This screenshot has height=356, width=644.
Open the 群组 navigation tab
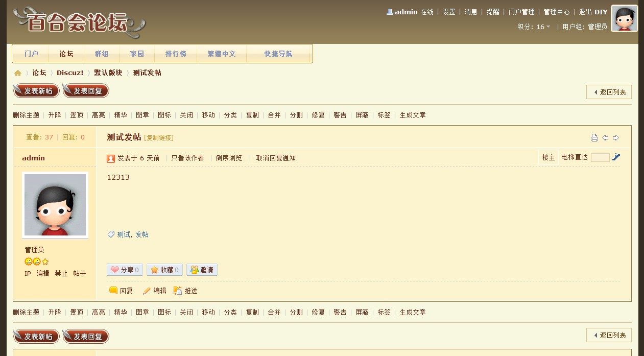pos(102,54)
